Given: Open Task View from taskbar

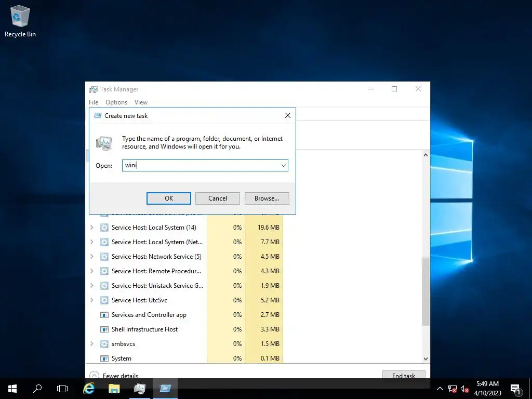Looking at the screenshot, I should (x=62, y=389).
